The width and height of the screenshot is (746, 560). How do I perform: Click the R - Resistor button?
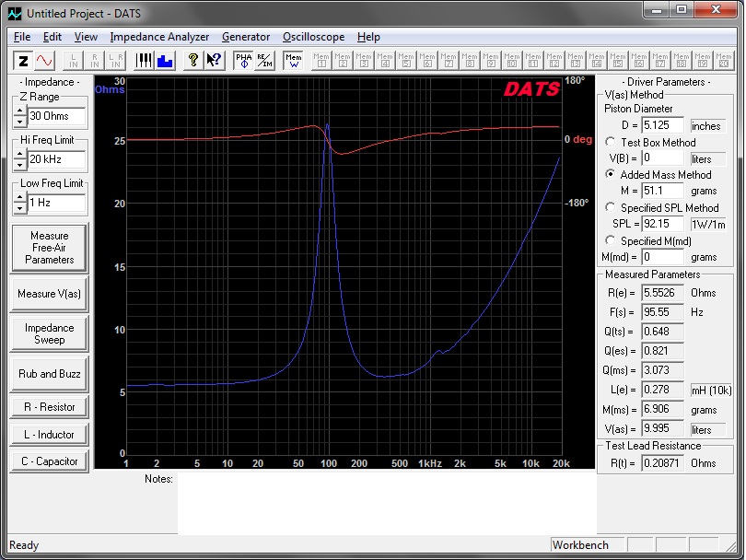(x=49, y=407)
